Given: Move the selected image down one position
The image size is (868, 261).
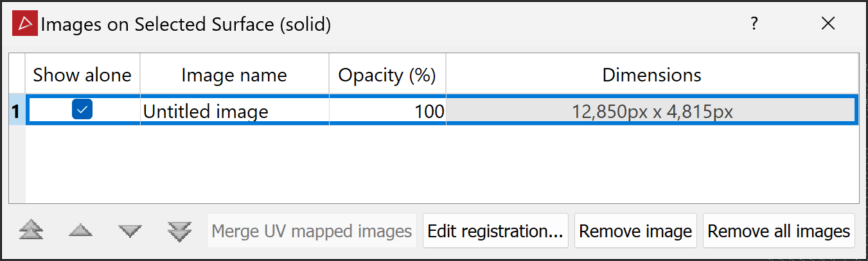Looking at the screenshot, I should click(130, 231).
